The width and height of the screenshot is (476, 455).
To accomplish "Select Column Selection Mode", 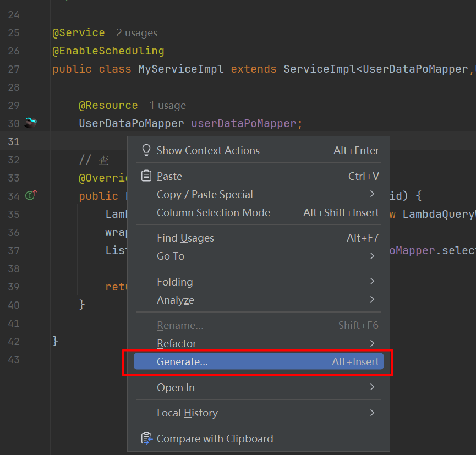I will pos(258,213).
